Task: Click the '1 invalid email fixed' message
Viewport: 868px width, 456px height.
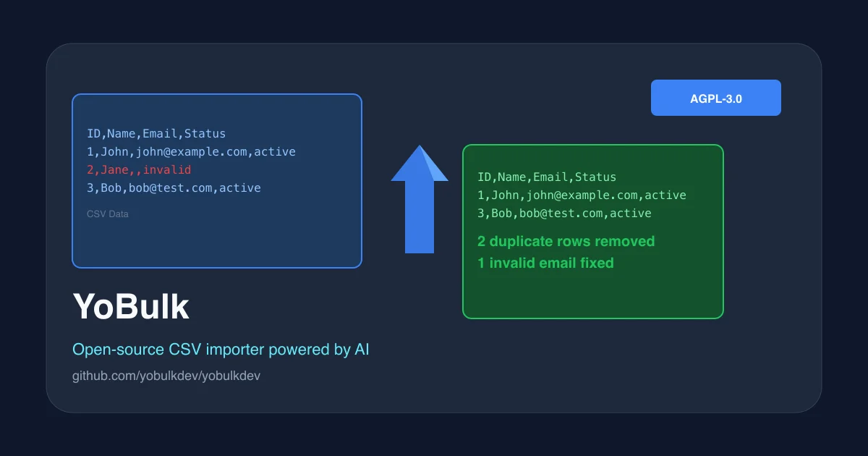Action: [x=545, y=263]
